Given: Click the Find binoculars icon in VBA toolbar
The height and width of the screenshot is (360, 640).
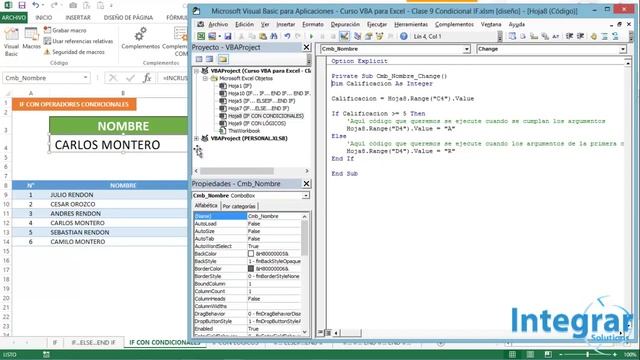Looking at the screenshot, I should click(x=273, y=36).
